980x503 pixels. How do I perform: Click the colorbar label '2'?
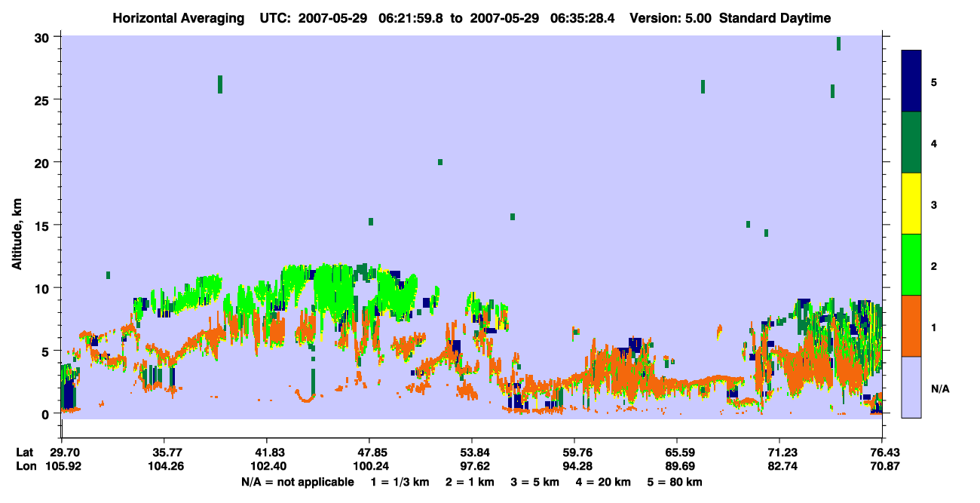[x=933, y=266]
